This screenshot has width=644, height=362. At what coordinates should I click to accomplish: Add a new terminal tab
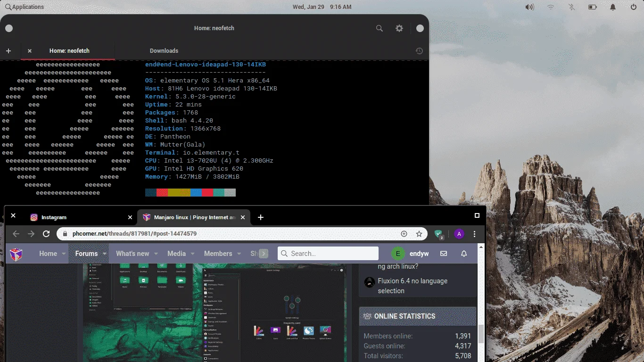[x=8, y=51]
